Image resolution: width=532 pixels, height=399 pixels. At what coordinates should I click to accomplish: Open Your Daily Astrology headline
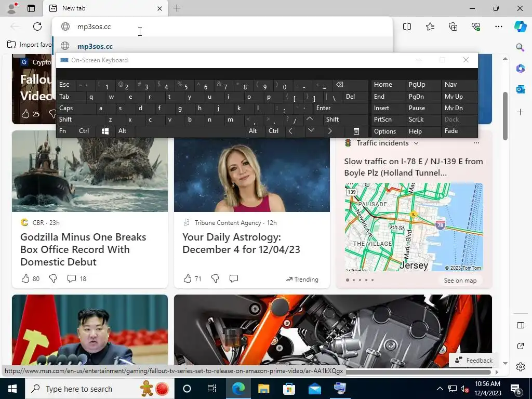point(241,243)
